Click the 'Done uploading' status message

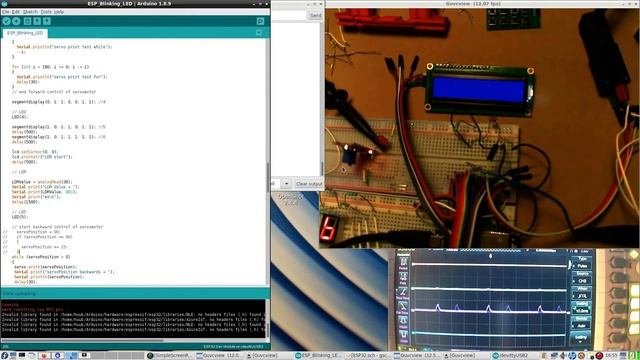pyautogui.click(x=19, y=293)
